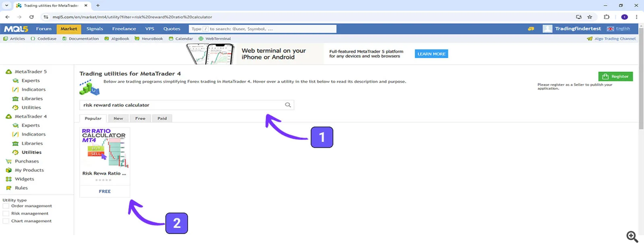Open the Market menu item

[69, 29]
